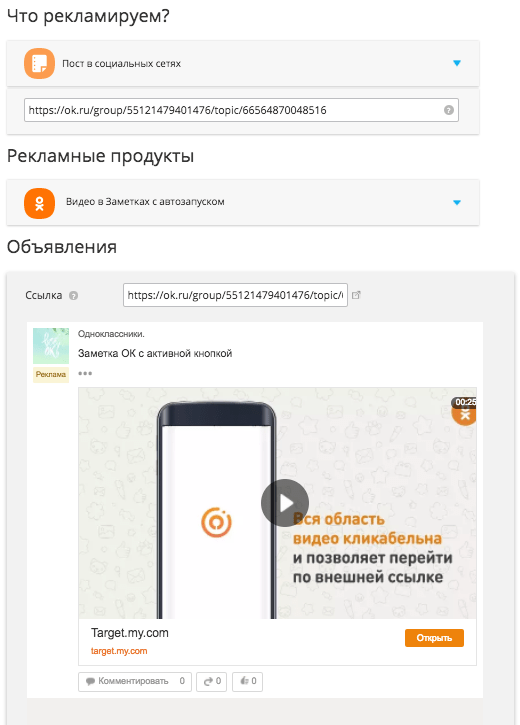Screen dimensions: 520x725
Task: Expand the Пост в социальных сетях dropdown
Action: [x=457, y=63]
